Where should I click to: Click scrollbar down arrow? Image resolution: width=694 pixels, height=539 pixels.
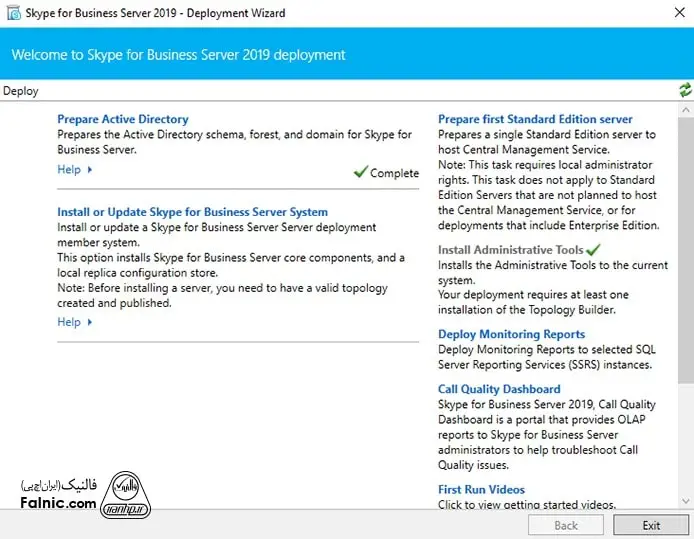[x=686, y=501]
